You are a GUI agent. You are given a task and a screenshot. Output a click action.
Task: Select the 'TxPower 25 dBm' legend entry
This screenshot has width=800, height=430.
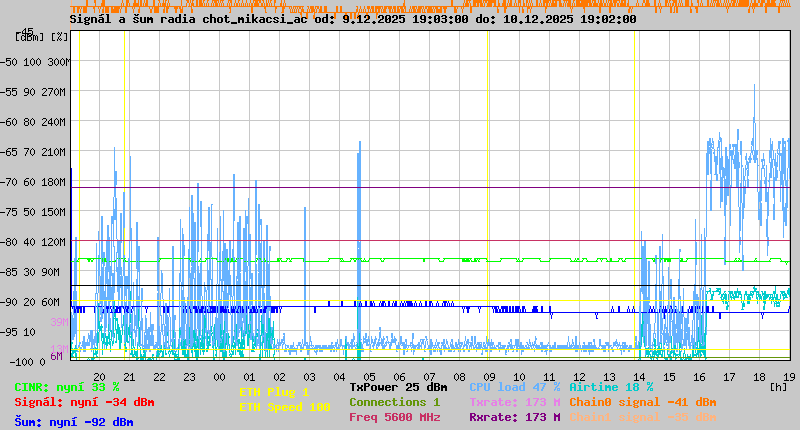(398, 387)
